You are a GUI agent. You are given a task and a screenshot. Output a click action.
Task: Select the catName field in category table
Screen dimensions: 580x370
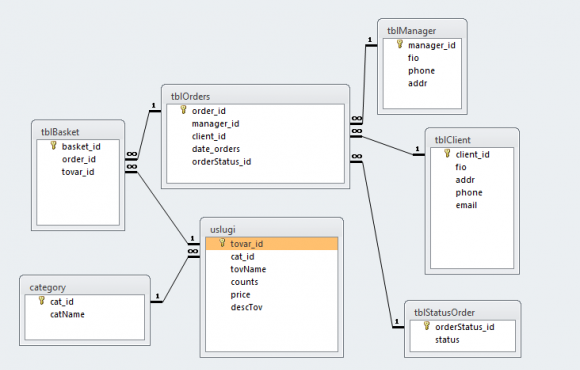[x=67, y=314]
